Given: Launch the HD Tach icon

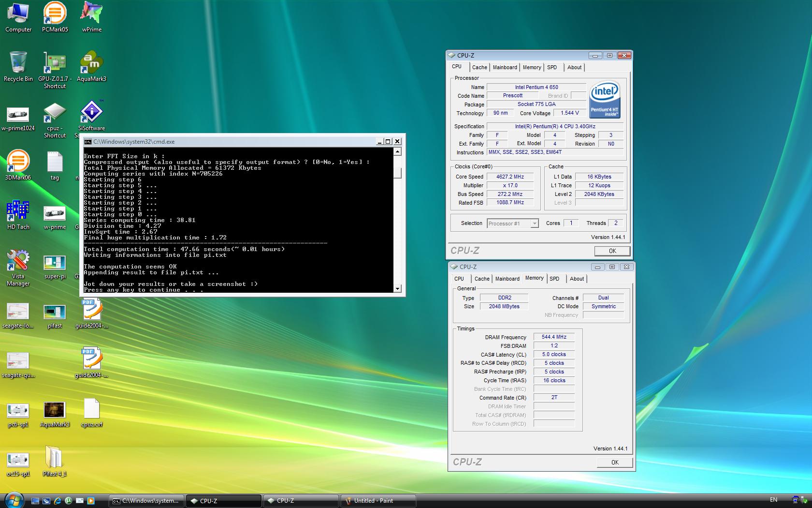Looking at the screenshot, I should click(18, 215).
